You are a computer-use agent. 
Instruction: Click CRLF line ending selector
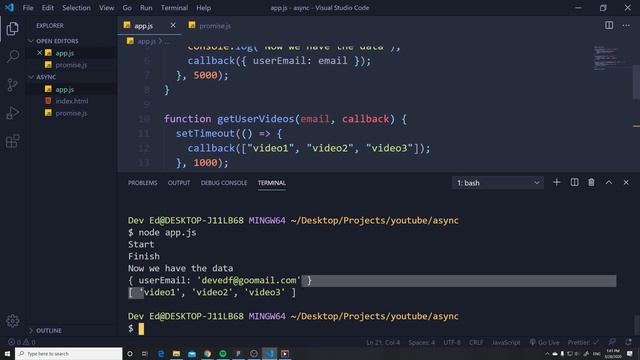[476, 342]
